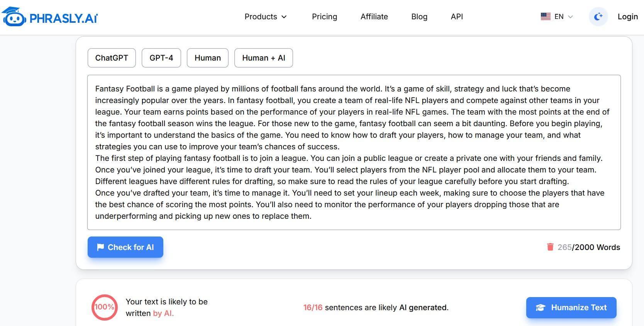Expand the Products dropdown menu
644x326 pixels.
click(266, 17)
